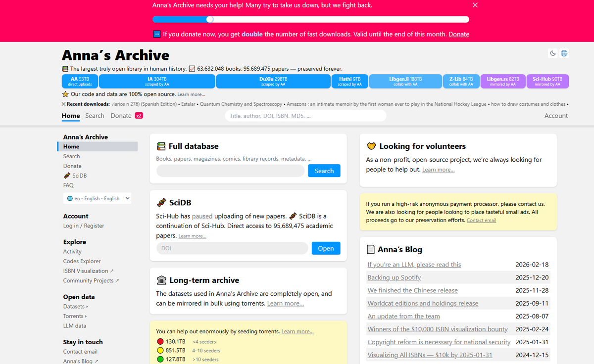Switch to the Home tab in top nav
594x364 pixels.
pos(71,116)
